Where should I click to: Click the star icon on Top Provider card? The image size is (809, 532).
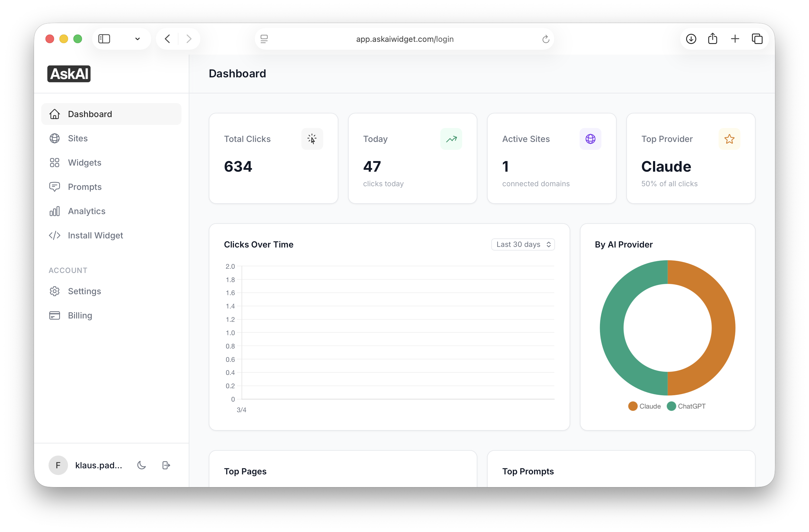coord(729,139)
